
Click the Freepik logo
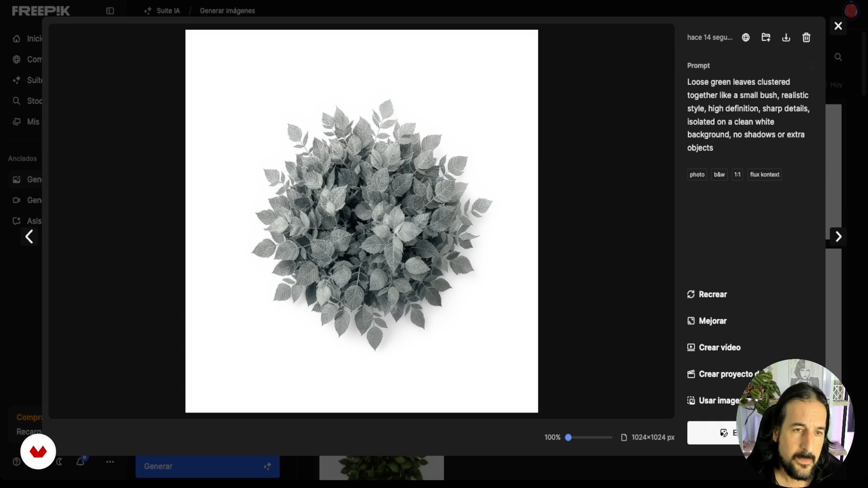click(x=41, y=11)
